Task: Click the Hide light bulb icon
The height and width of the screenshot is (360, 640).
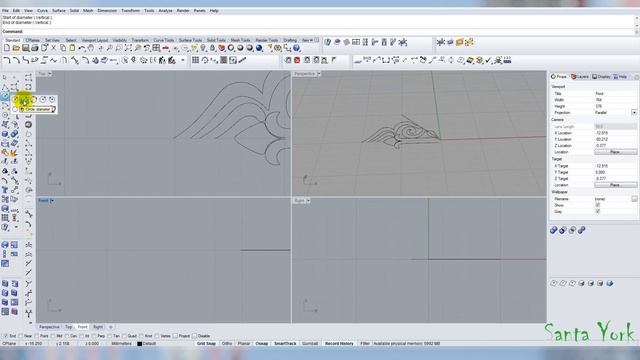Action: click(203, 48)
